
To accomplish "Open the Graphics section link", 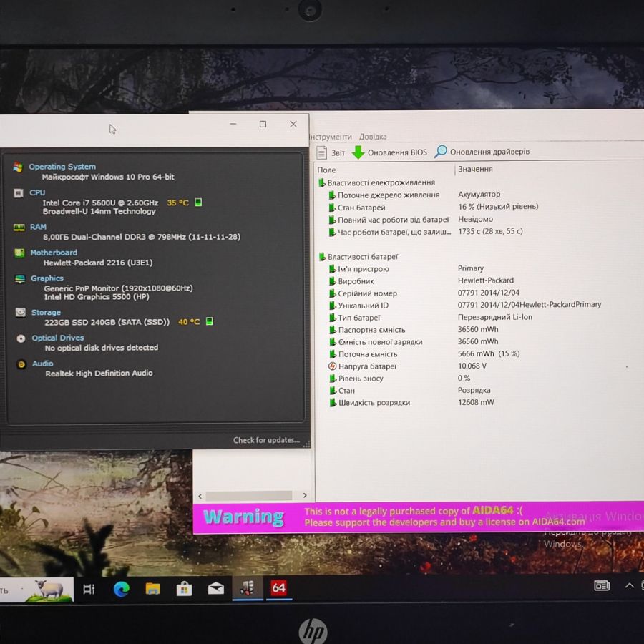I will [x=47, y=278].
